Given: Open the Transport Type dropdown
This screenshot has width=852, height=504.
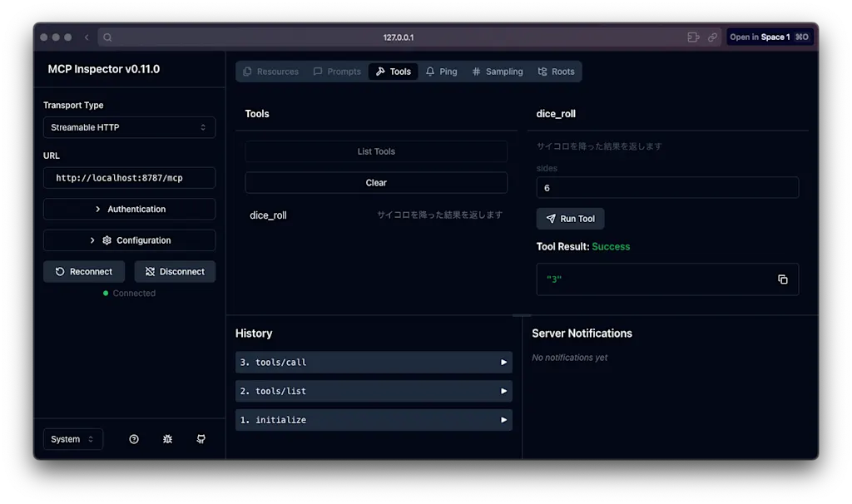Looking at the screenshot, I should (x=129, y=127).
